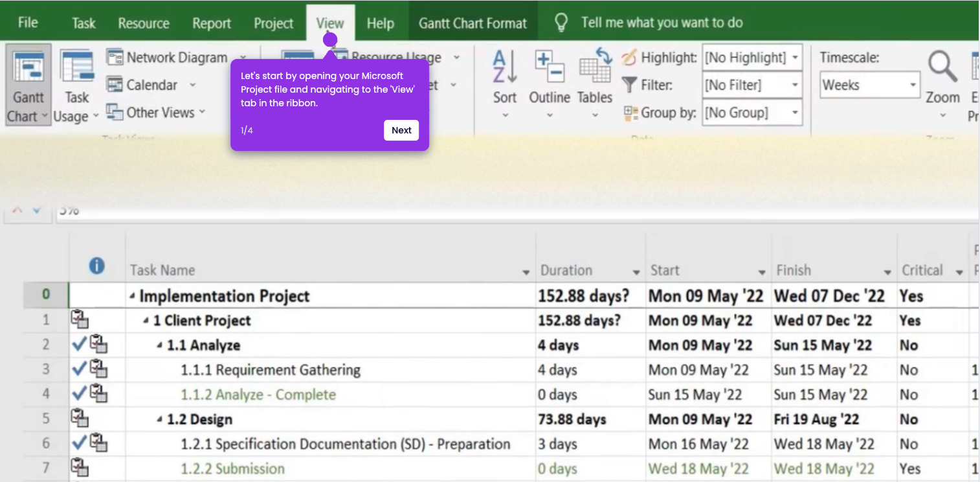
Task: Collapse the 1.2 Design subtasks
Action: pos(160,420)
